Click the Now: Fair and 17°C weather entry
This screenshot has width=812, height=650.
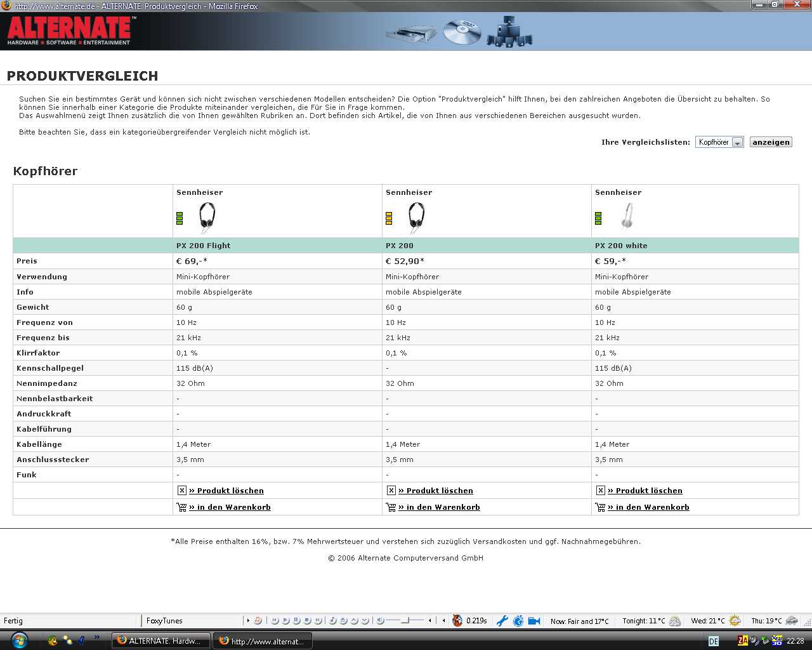tap(579, 621)
